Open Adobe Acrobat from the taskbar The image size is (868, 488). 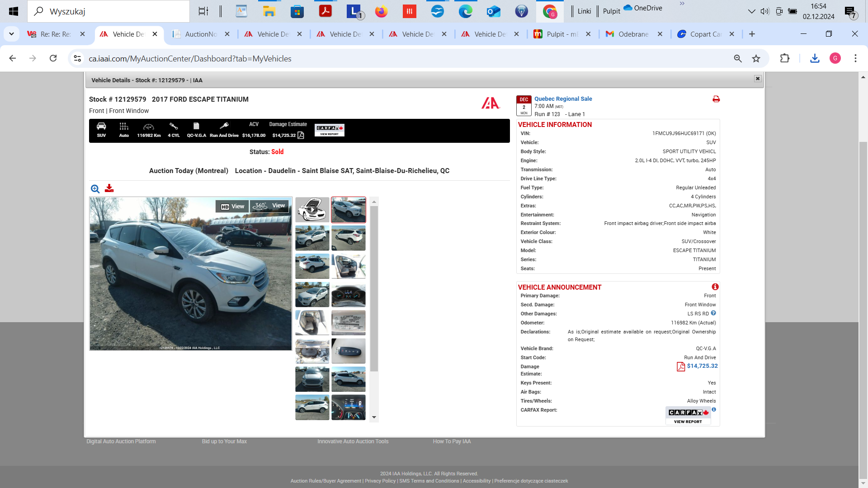tap(325, 11)
